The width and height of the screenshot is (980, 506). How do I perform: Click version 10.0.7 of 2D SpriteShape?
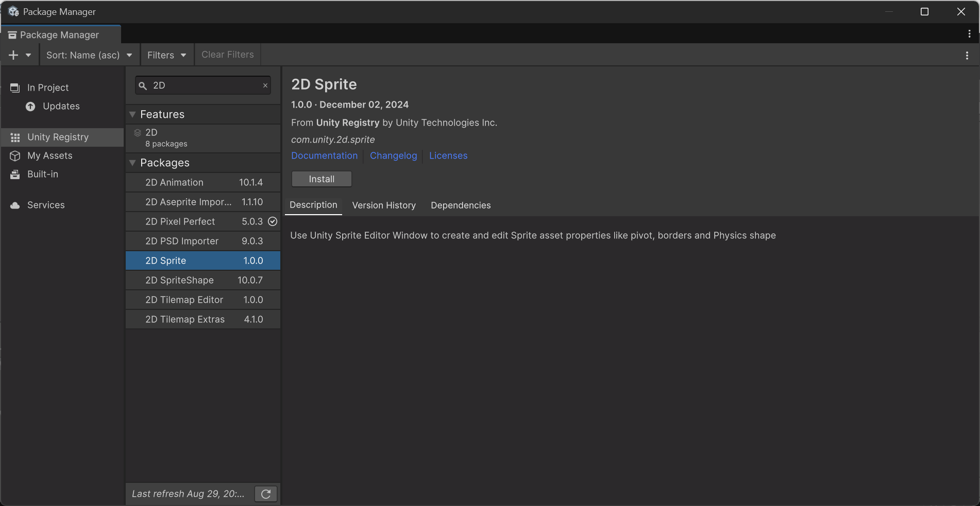tap(250, 280)
